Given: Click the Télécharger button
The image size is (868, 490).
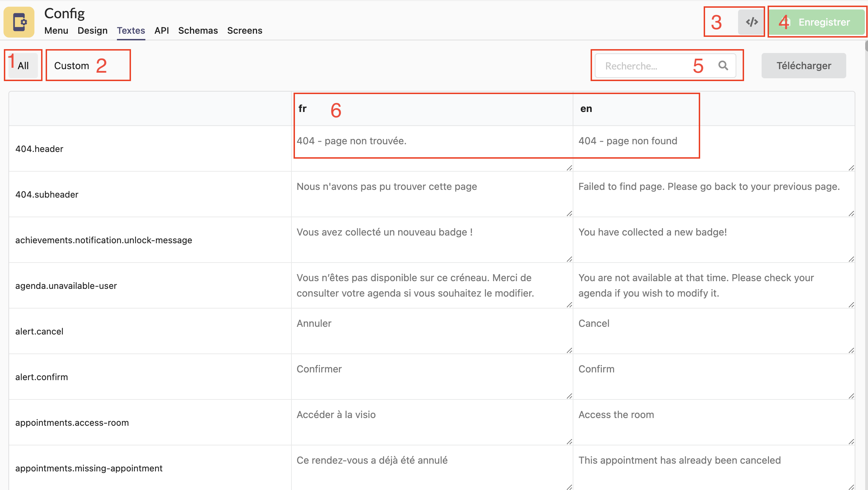Looking at the screenshot, I should tap(803, 66).
